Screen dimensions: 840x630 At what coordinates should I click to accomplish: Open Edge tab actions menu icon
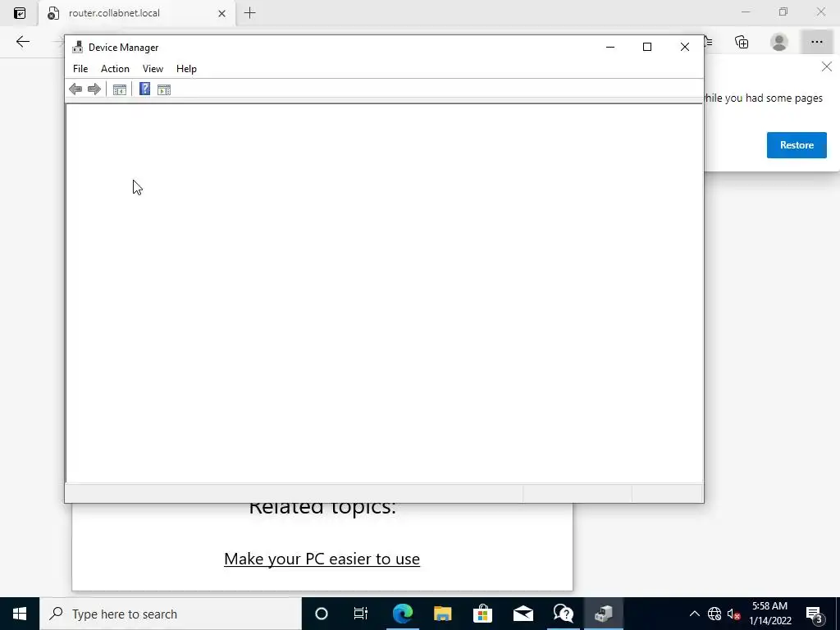click(20, 13)
